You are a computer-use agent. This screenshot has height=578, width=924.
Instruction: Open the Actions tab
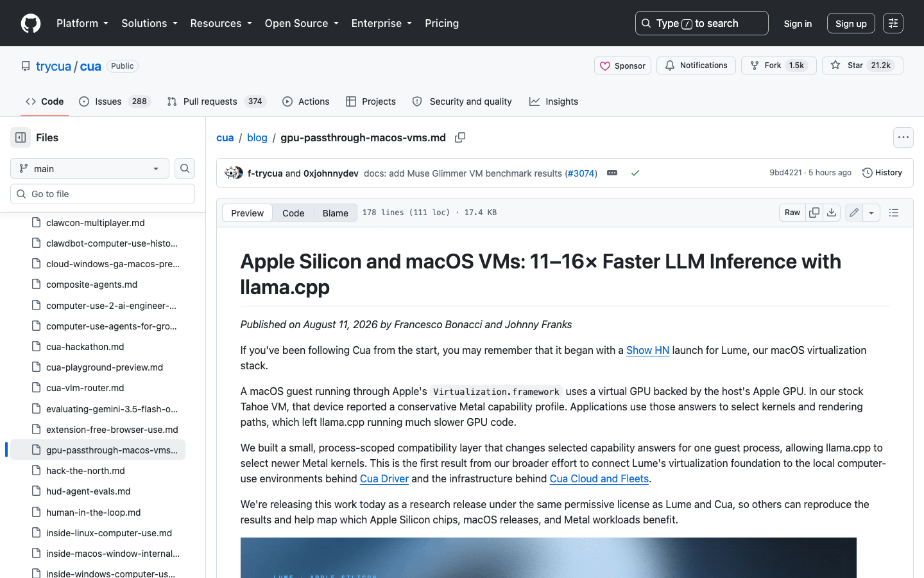(305, 101)
